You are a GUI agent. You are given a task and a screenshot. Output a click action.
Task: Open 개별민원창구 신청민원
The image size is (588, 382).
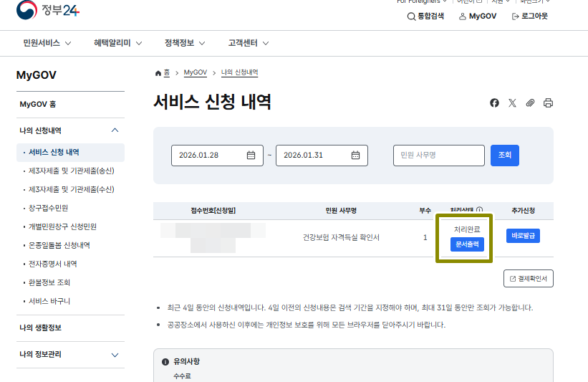(62, 226)
